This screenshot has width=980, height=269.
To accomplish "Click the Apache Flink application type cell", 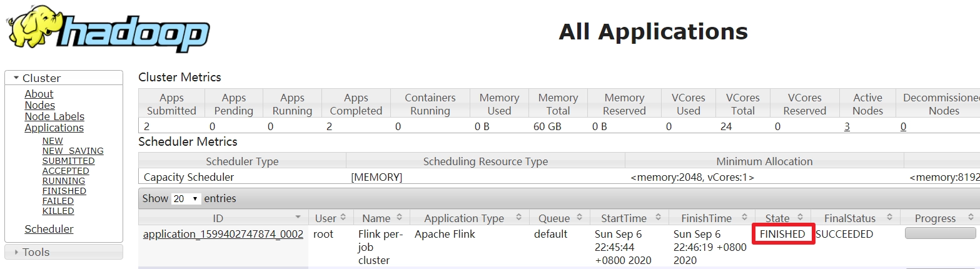I will click(x=445, y=234).
